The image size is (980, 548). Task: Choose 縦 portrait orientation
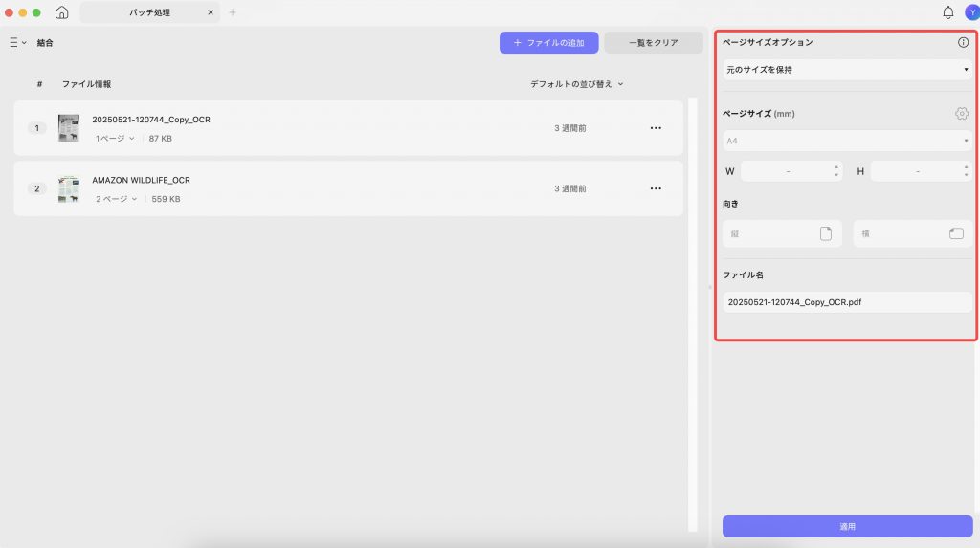click(782, 233)
